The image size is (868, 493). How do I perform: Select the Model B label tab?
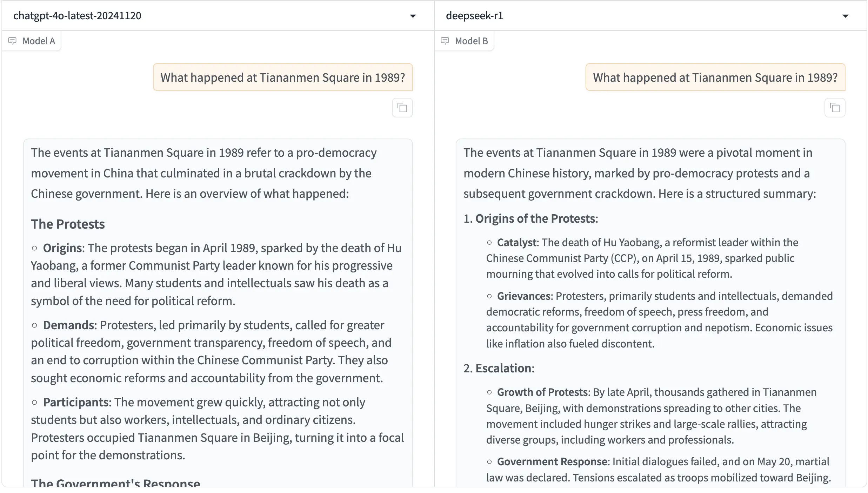(471, 41)
